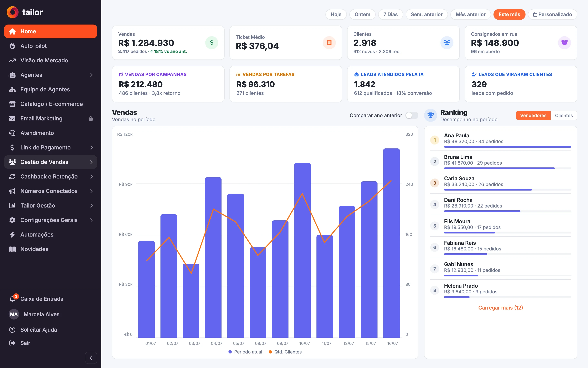Click the people icon on Clientes card
The width and height of the screenshot is (588, 368).
coord(447,43)
